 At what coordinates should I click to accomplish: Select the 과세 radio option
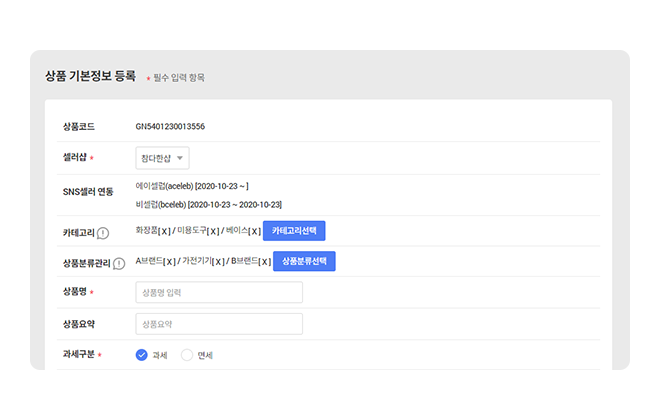141,355
